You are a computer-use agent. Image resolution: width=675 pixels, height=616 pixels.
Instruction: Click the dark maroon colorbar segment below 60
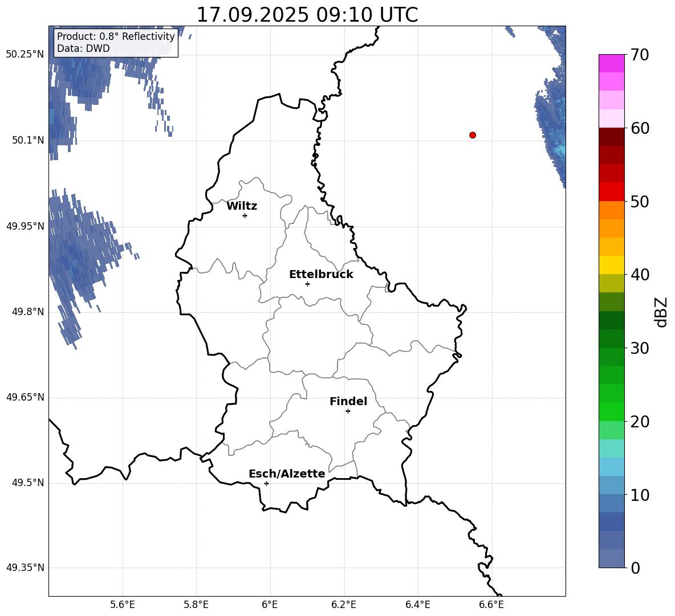point(611,137)
